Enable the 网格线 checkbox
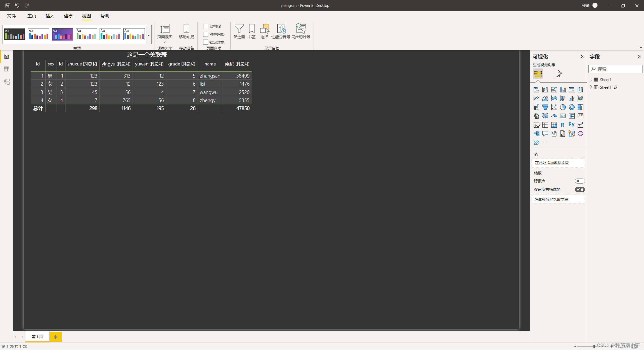The width and height of the screenshot is (644, 350). [x=205, y=26]
